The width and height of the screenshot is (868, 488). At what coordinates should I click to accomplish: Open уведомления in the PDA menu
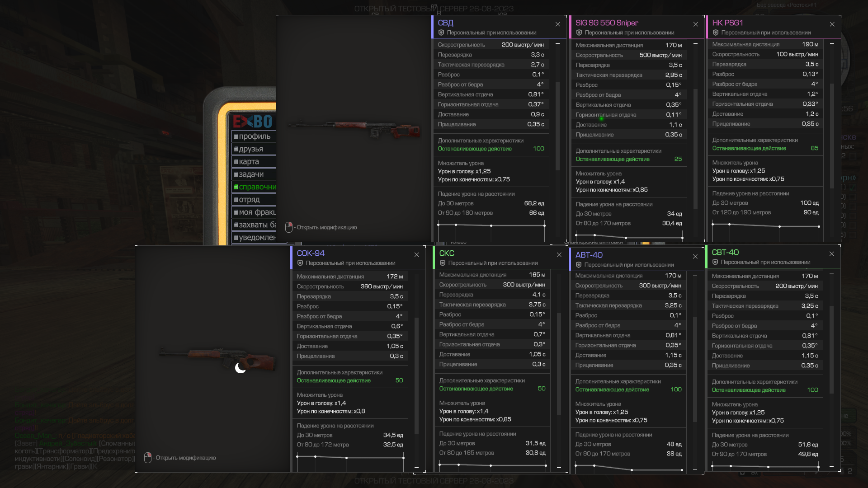coord(254,238)
